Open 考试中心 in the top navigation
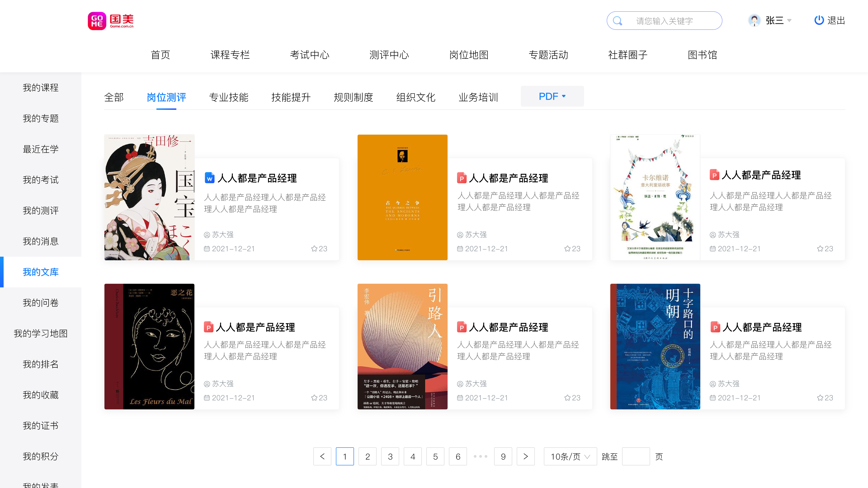 click(x=310, y=55)
